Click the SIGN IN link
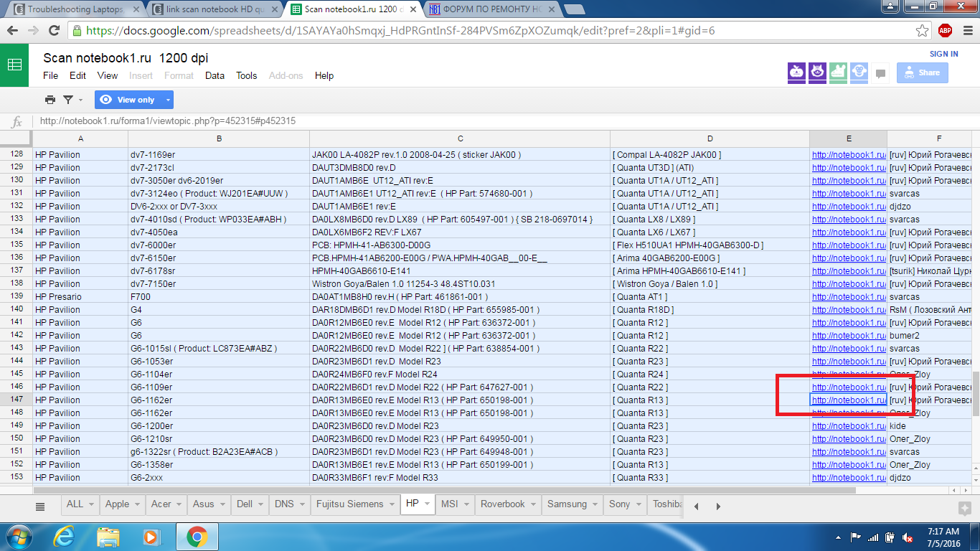The image size is (980, 551). 944,54
